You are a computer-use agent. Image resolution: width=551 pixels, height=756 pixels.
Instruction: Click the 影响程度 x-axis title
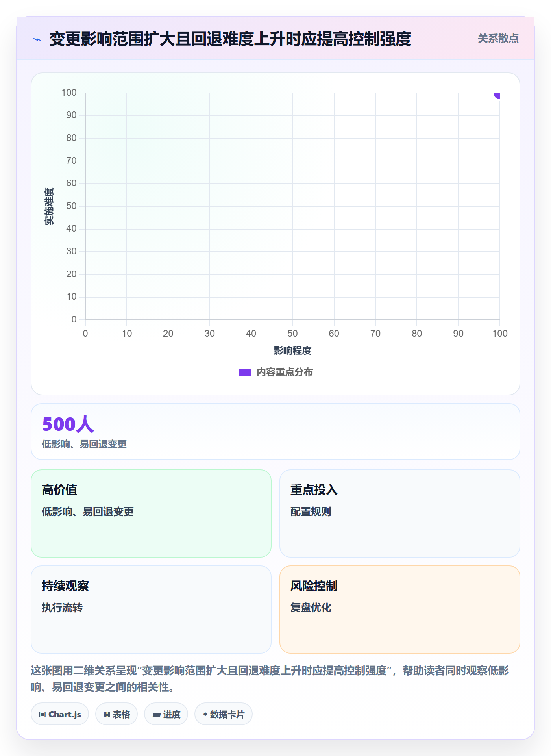click(x=292, y=350)
